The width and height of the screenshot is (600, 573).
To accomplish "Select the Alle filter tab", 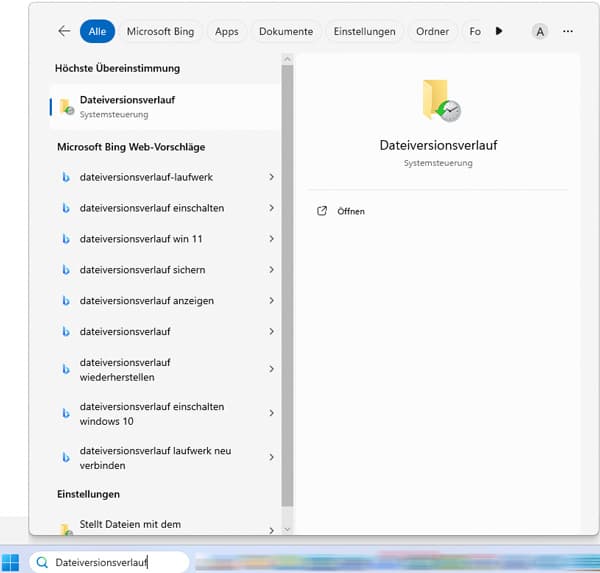I will coord(97,31).
